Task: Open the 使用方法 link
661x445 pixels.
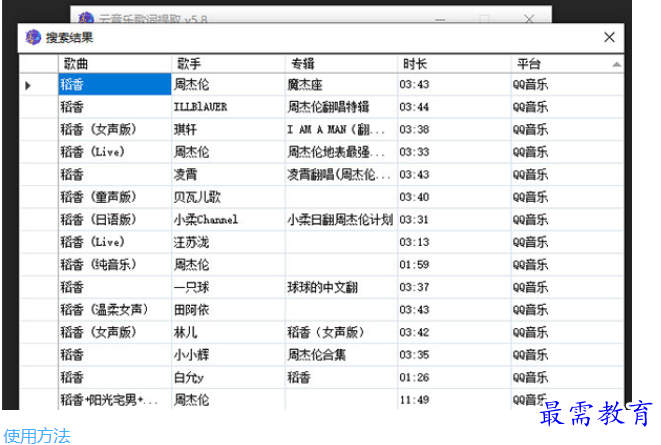Action: (37, 436)
